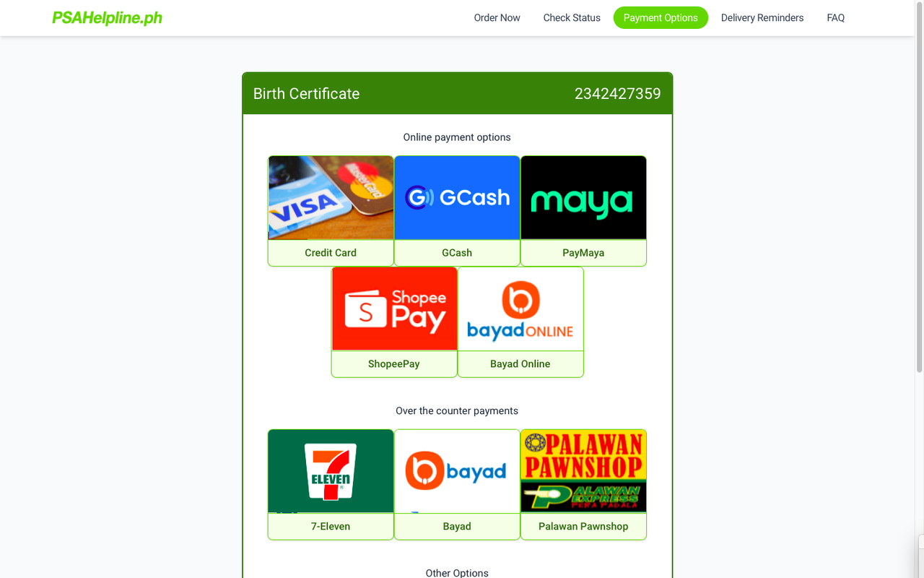Click the PSAHelpline.ph site logo

coord(107,18)
